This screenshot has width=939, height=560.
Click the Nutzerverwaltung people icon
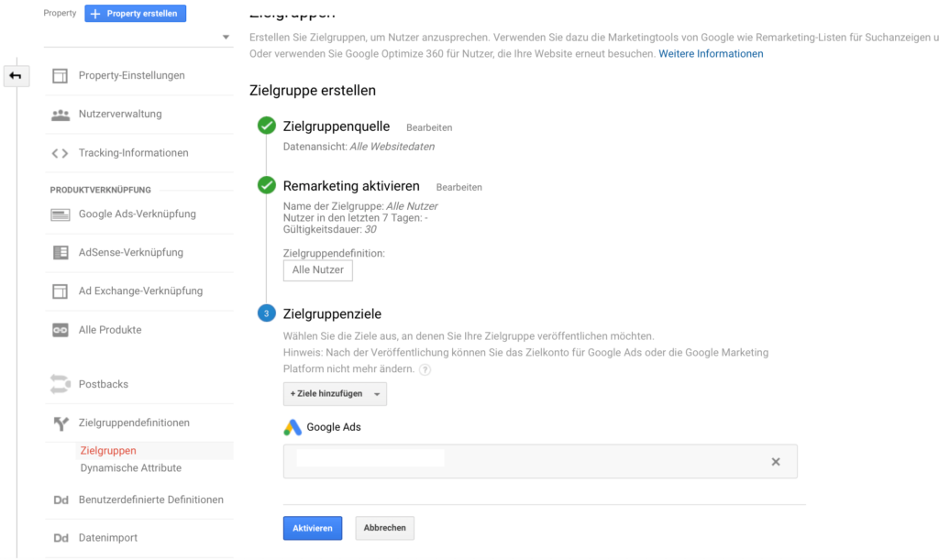click(60, 115)
